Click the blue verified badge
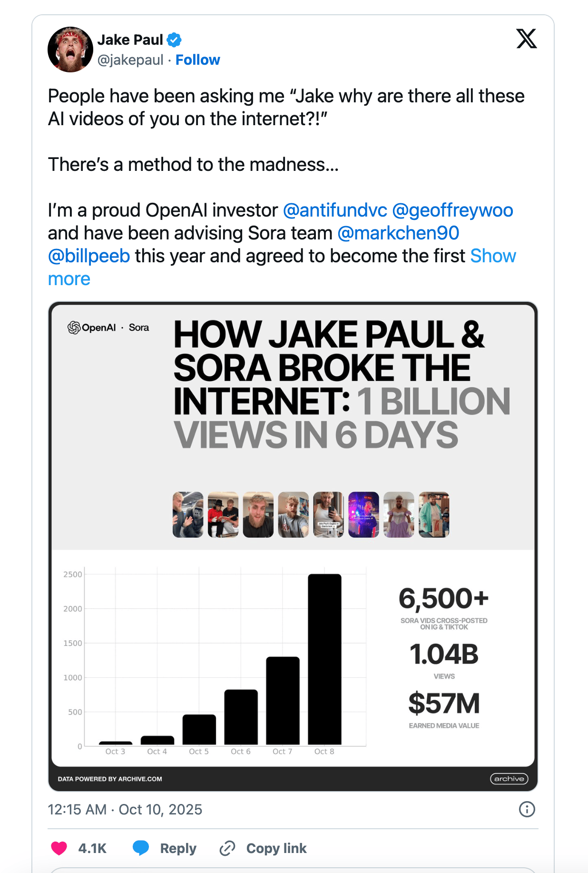The width and height of the screenshot is (588, 873). (x=174, y=40)
